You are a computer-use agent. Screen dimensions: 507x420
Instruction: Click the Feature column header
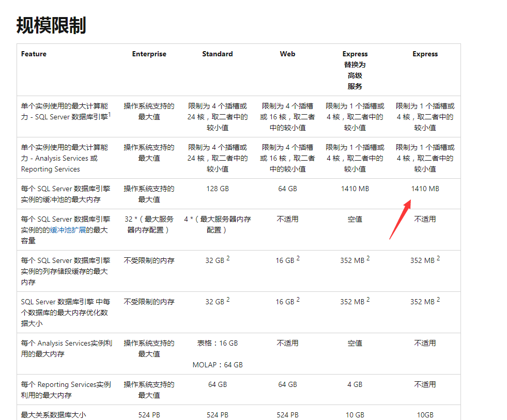coord(34,54)
